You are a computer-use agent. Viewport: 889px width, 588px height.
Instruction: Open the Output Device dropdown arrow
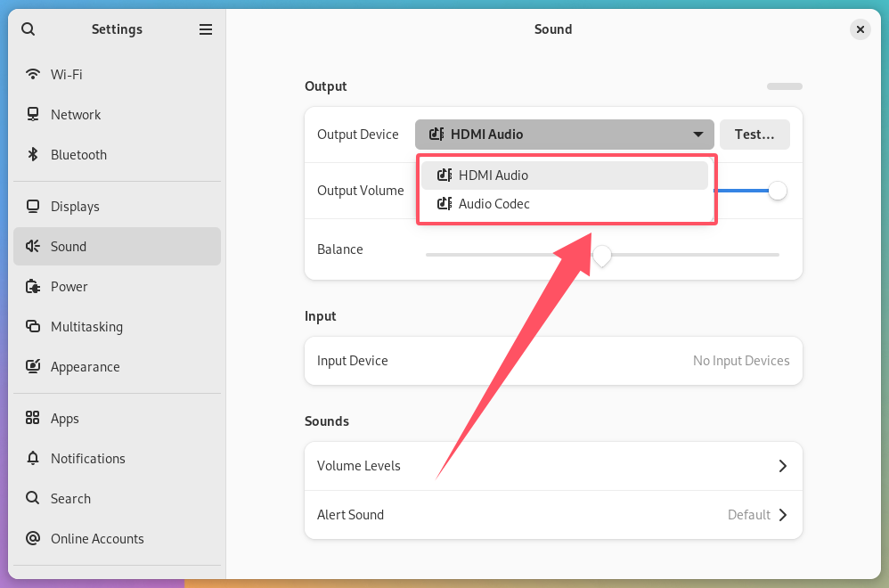click(698, 135)
